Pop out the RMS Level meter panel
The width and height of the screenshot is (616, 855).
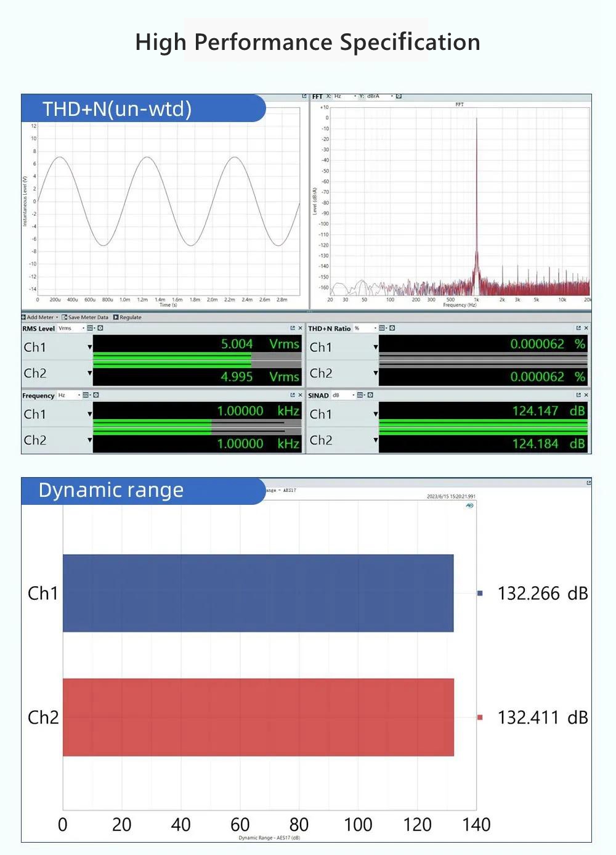tap(293, 329)
